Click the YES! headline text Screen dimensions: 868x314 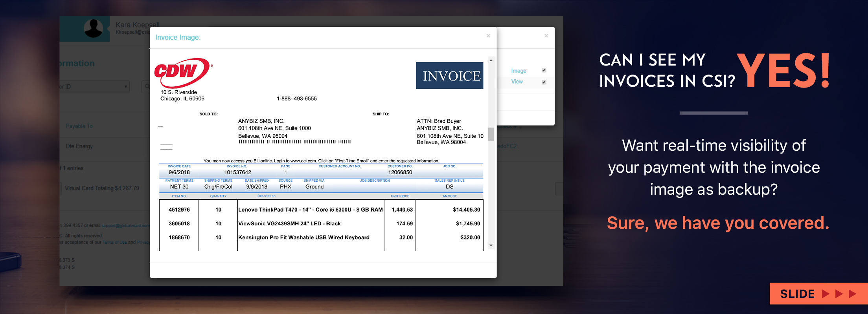[x=784, y=71]
